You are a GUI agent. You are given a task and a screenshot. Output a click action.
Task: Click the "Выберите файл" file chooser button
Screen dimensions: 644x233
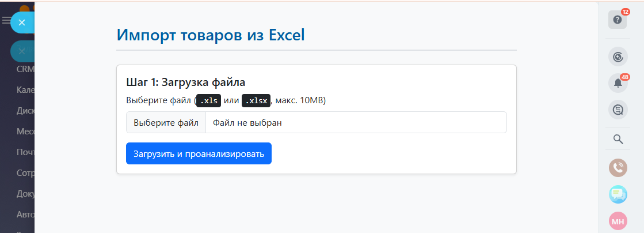166,122
